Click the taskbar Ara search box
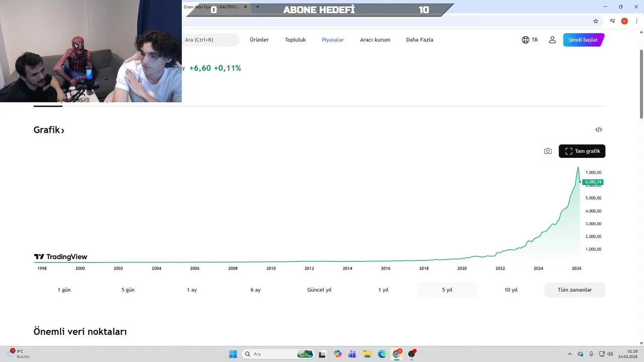 (278, 354)
